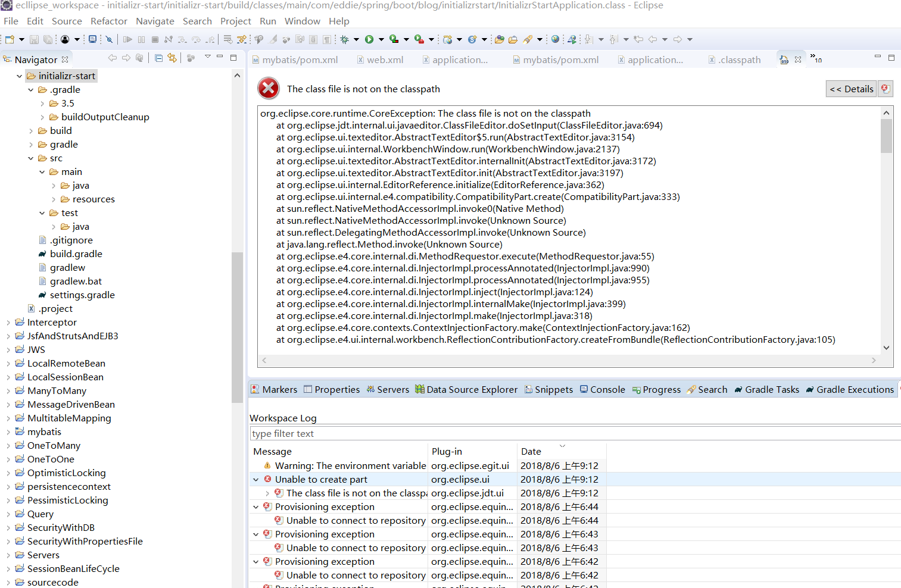Click the green Run button icon
This screenshot has width=901, height=588.
pos(369,39)
